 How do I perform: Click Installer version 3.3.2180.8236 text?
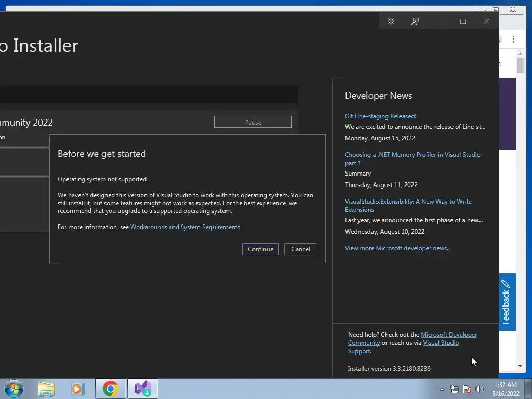pos(389,369)
